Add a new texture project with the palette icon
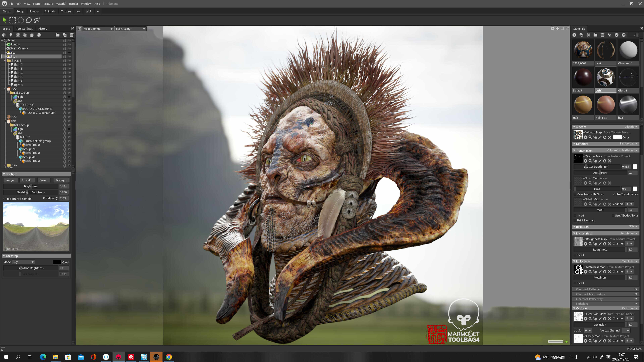The height and width of the screenshot is (362, 644). click(39, 35)
